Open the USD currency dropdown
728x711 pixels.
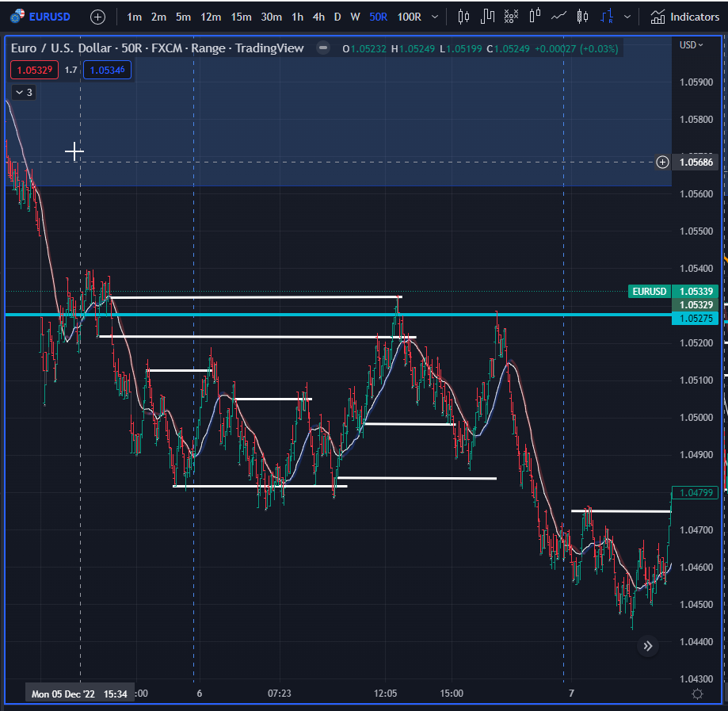pyautogui.click(x=692, y=45)
